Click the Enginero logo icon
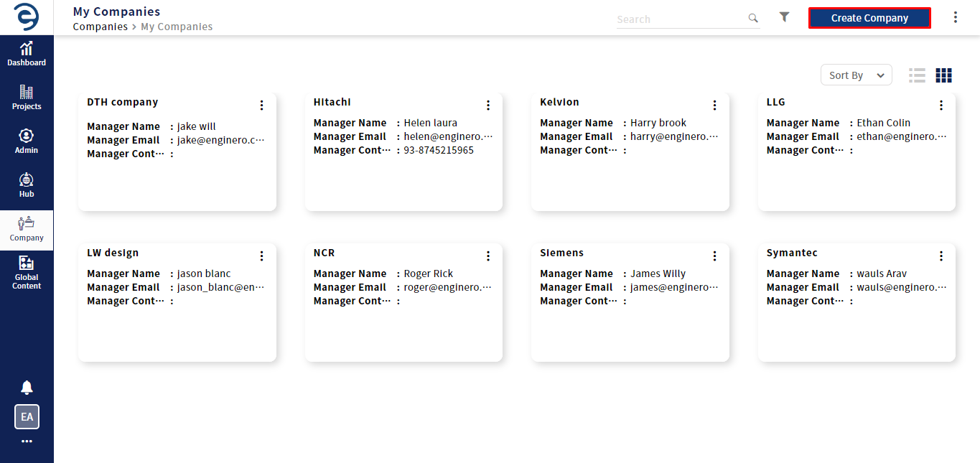The width and height of the screenshot is (980, 463). [x=27, y=17]
